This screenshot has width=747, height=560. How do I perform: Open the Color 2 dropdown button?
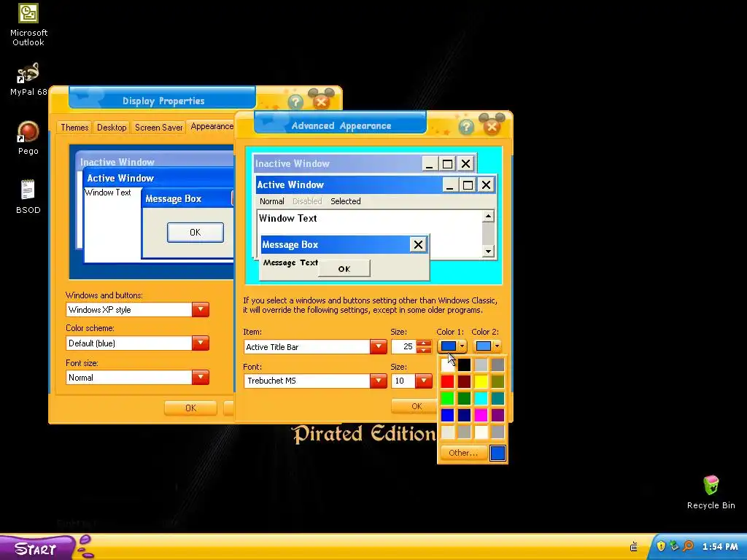coord(487,346)
